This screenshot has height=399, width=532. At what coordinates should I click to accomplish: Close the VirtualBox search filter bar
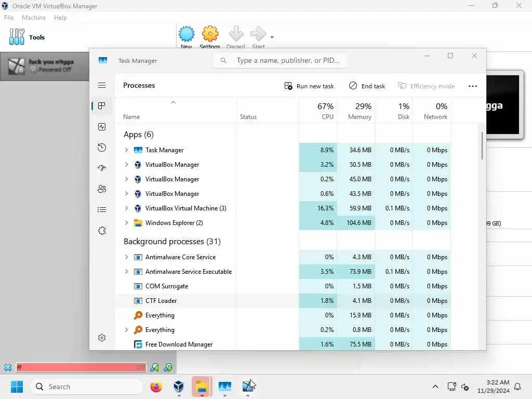8,367
